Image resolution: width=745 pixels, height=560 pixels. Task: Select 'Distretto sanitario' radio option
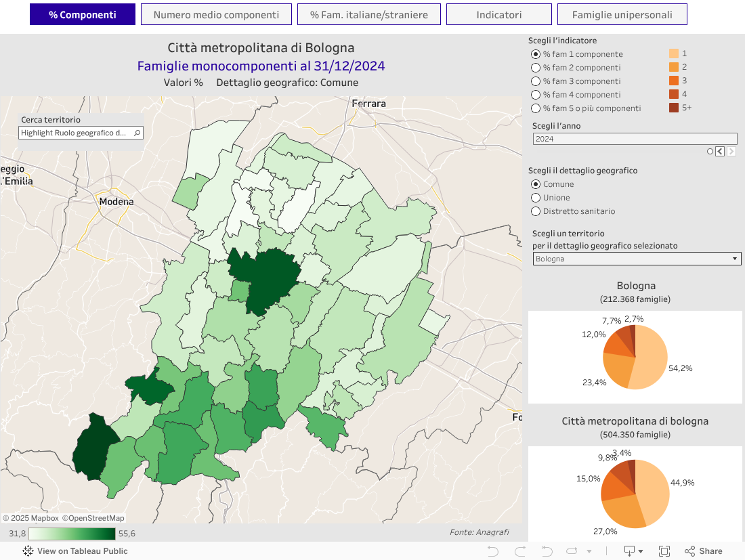coord(536,211)
